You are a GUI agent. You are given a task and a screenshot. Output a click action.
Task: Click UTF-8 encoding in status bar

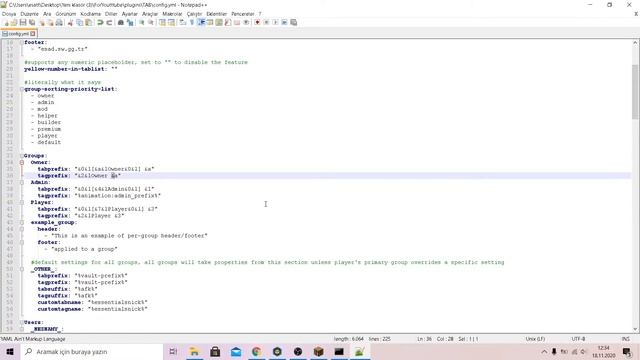(x=578, y=339)
